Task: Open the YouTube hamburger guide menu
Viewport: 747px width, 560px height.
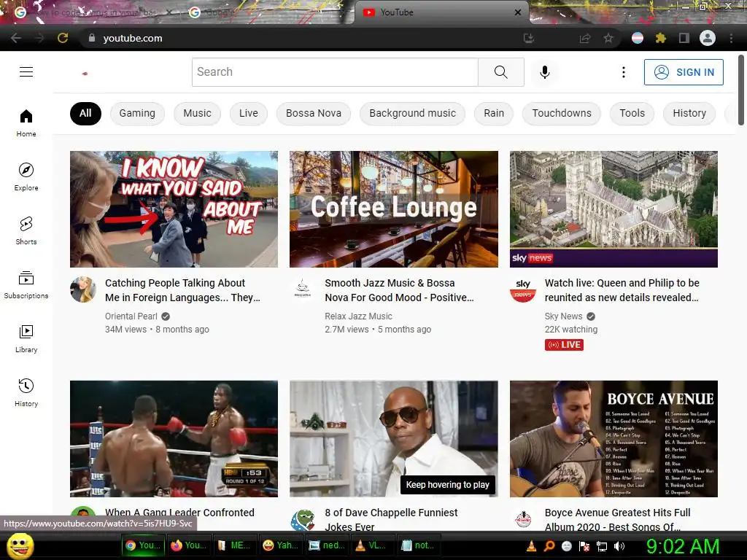Action: [26, 72]
